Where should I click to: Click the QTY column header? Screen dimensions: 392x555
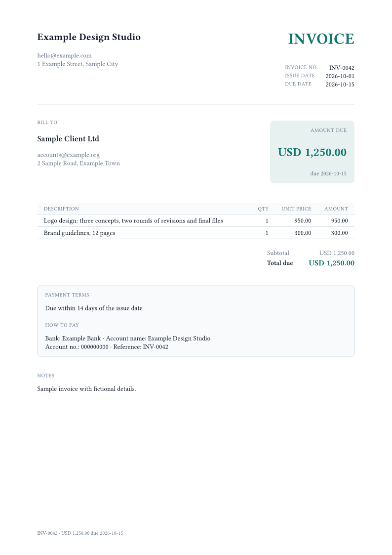coord(263,209)
